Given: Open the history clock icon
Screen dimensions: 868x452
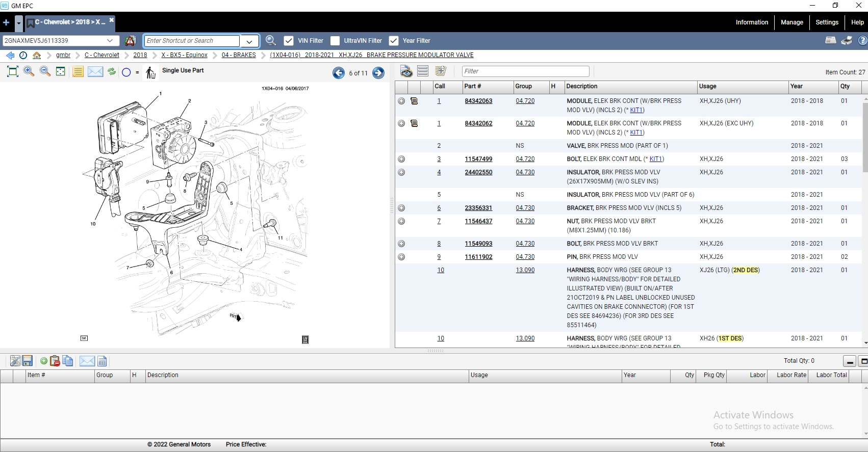Looking at the screenshot, I should click(23, 55).
